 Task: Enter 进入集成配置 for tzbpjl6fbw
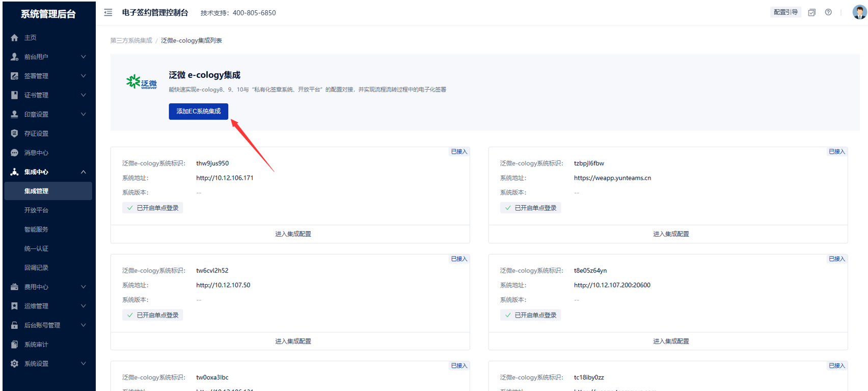(671, 234)
